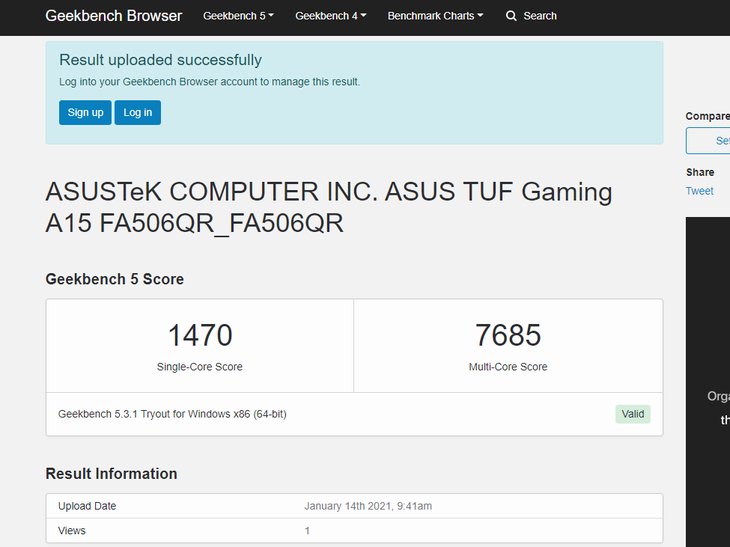Click the Geekbench 5.3.1 Tryout version text
Image resolution: width=730 pixels, height=547 pixels.
pos(172,414)
